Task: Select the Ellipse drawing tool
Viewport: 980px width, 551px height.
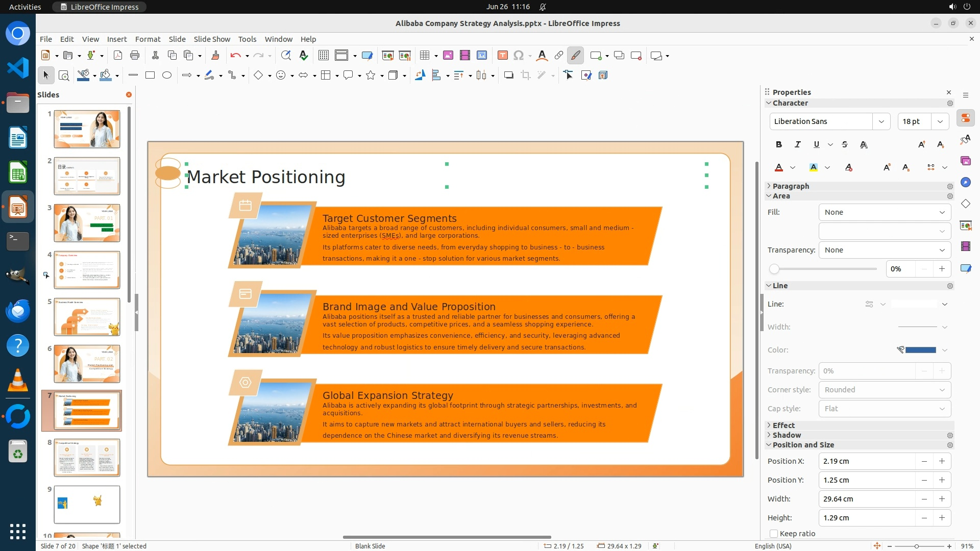Action: pos(167,76)
